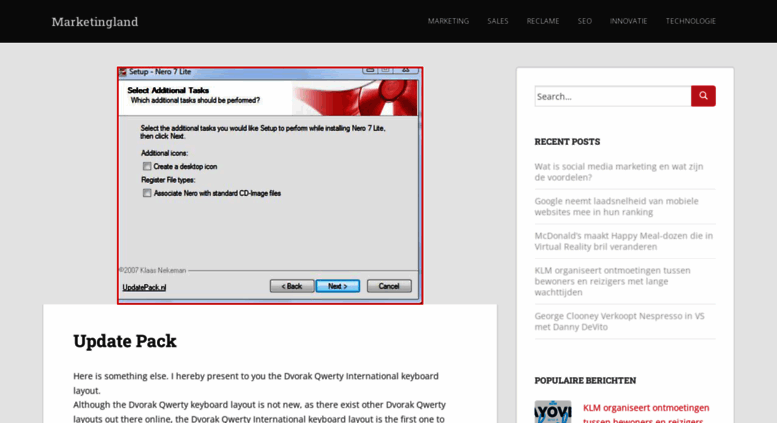This screenshot has width=777, height=423.
Task: Open post 'Wat is social media marketing'
Action: [x=618, y=172]
